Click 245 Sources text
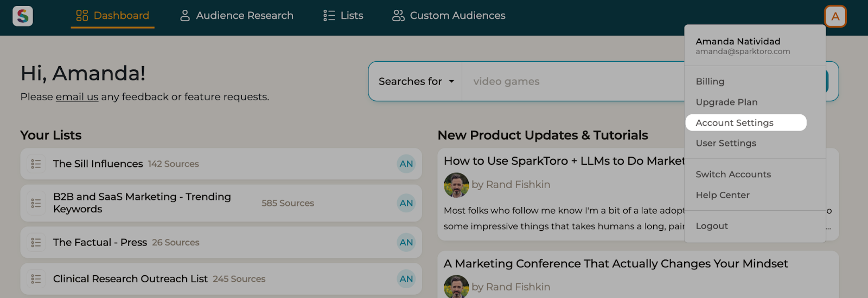868x298 pixels. pyautogui.click(x=239, y=279)
